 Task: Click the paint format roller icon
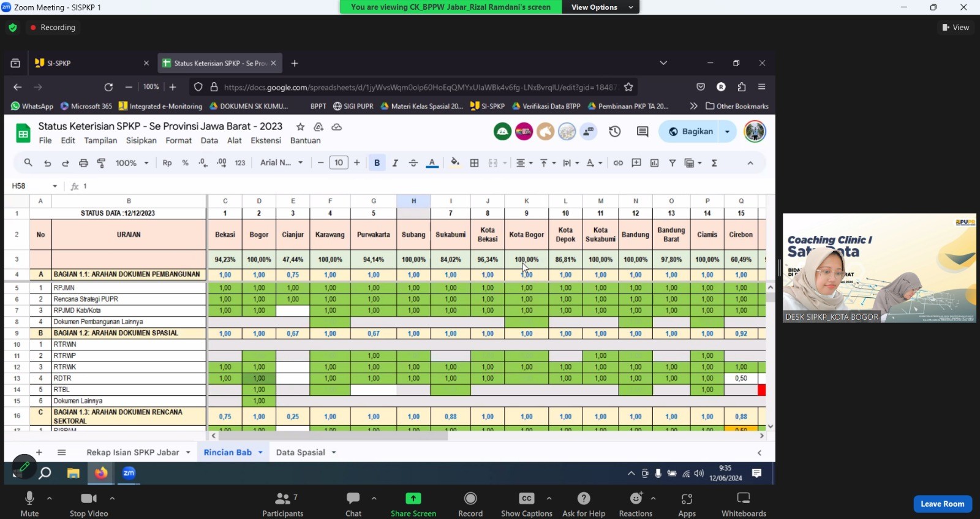(x=102, y=163)
